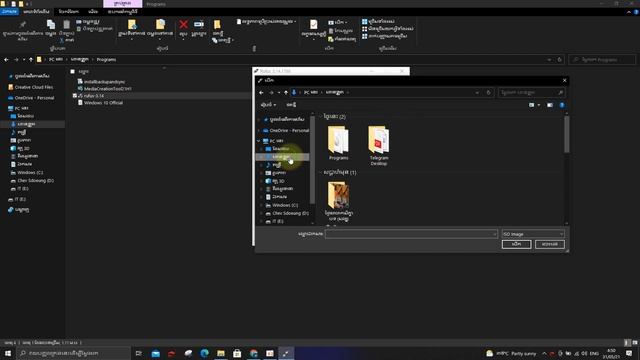640x360 pixels.
Task: Switch to the Share ribbon tab
Action: coord(69,12)
